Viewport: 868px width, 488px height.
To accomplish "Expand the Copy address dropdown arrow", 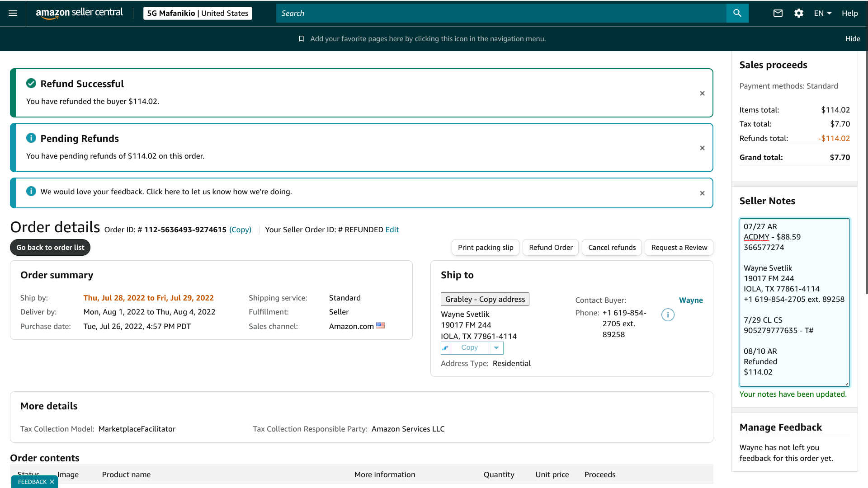I will click(496, 348).
